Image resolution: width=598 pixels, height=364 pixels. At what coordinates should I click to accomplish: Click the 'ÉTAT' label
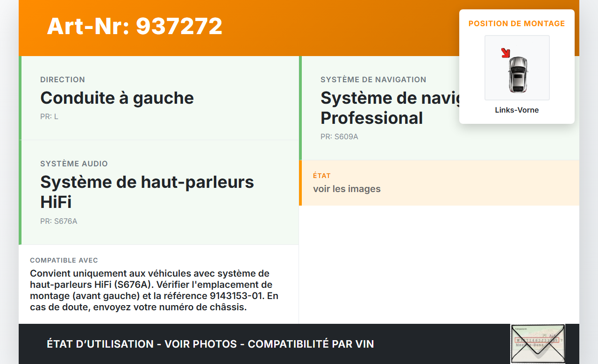click(322, 176)
